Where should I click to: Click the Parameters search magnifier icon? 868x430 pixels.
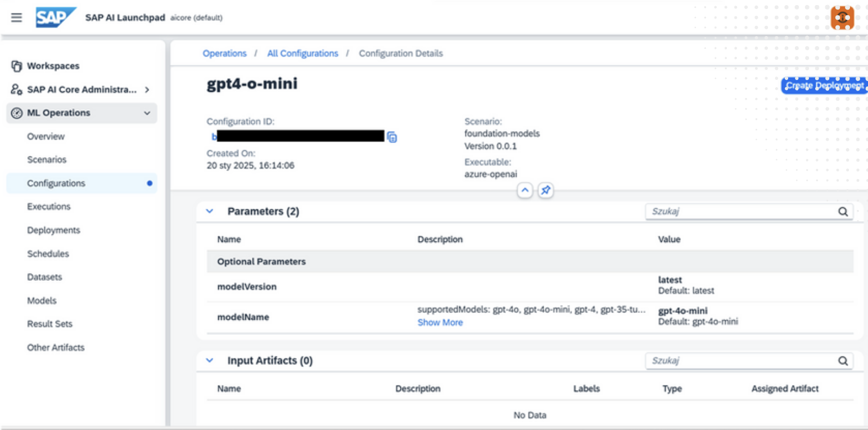point(843,212)
